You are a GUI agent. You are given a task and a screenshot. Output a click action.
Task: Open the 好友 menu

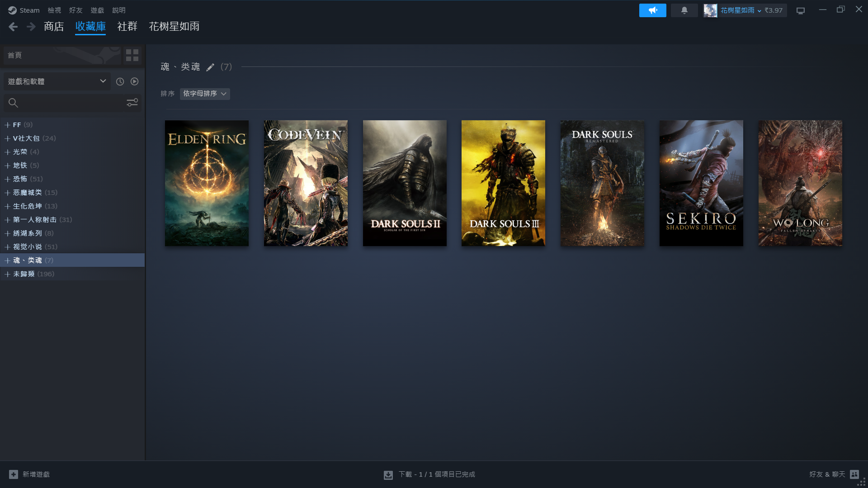click(75, 10)
